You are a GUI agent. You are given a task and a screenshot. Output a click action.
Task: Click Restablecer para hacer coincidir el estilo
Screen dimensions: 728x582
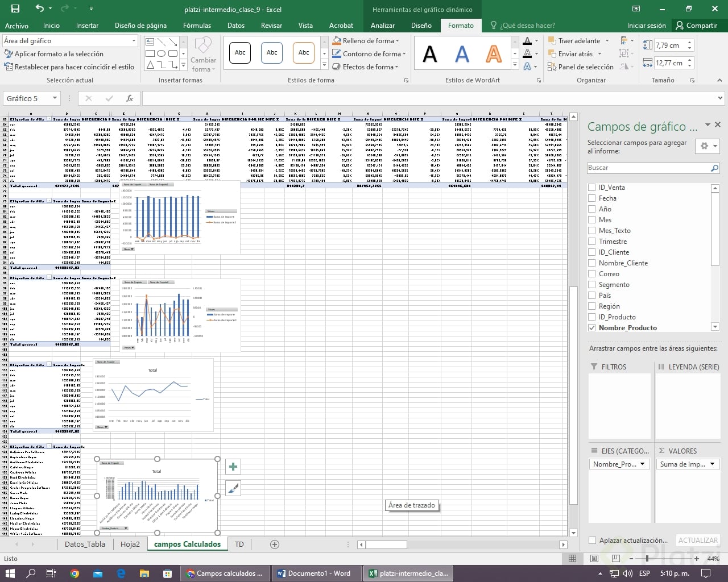click(69, 67)
